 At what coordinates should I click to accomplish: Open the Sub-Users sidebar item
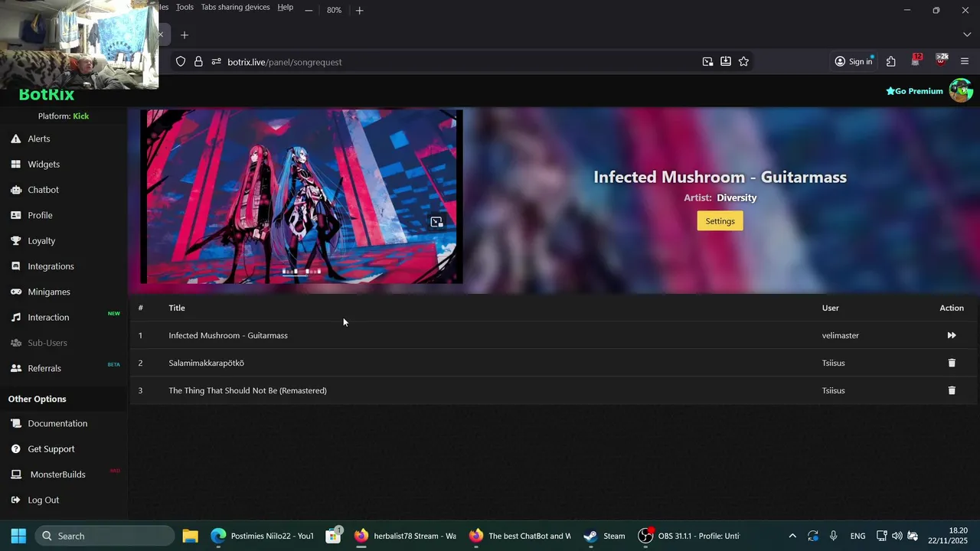[47, 343]
